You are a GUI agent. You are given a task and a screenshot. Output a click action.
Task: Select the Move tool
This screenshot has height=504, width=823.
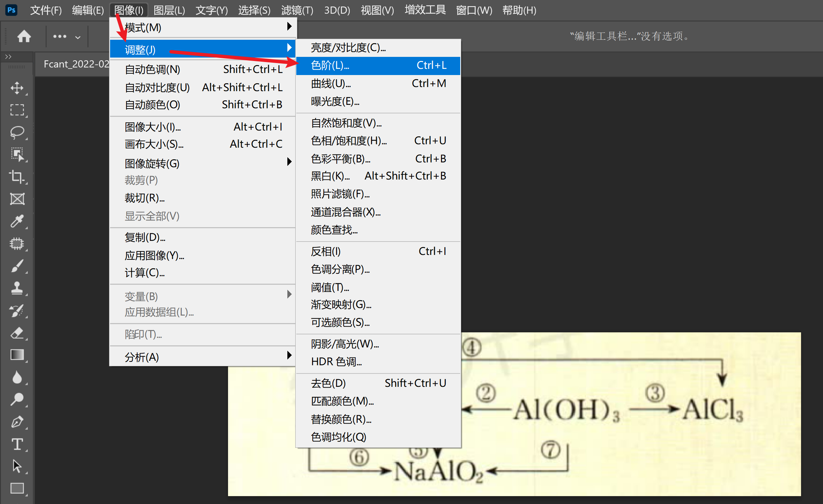(x=17, y=88)
